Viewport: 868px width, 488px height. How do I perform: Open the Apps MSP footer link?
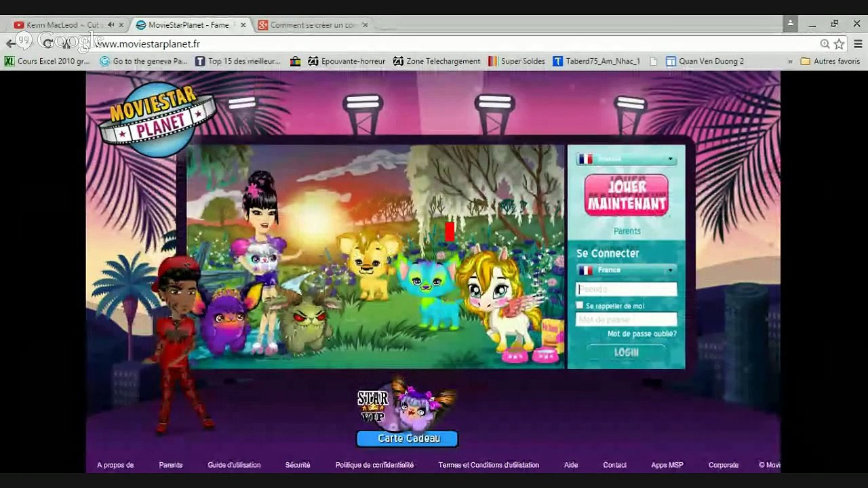pyautogui.click(x=667, y=465)
